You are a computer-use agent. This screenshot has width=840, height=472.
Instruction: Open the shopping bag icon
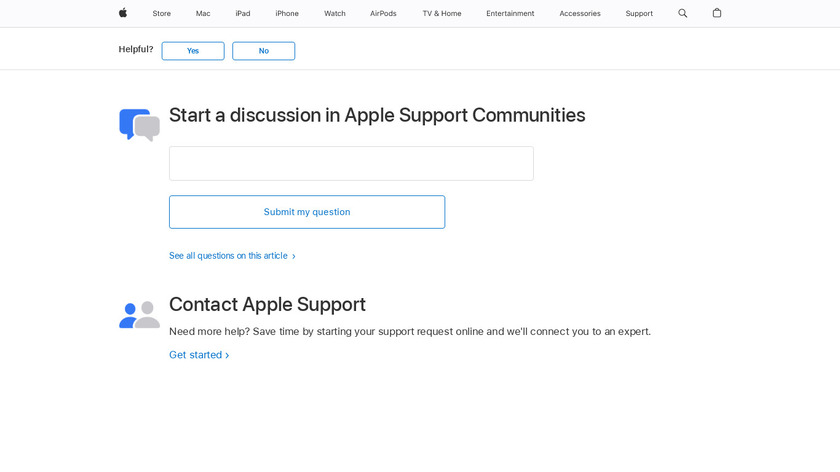(717, 13)
